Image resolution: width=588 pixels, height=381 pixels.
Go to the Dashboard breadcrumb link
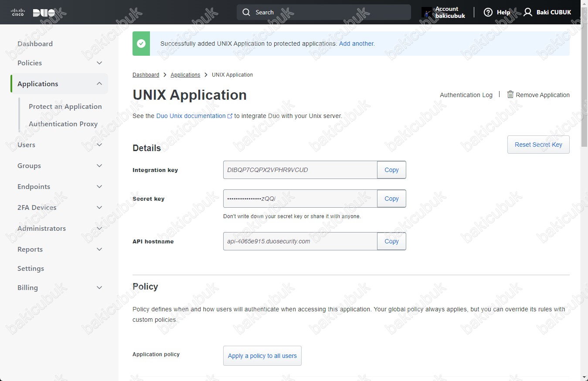tap(146, 75)
